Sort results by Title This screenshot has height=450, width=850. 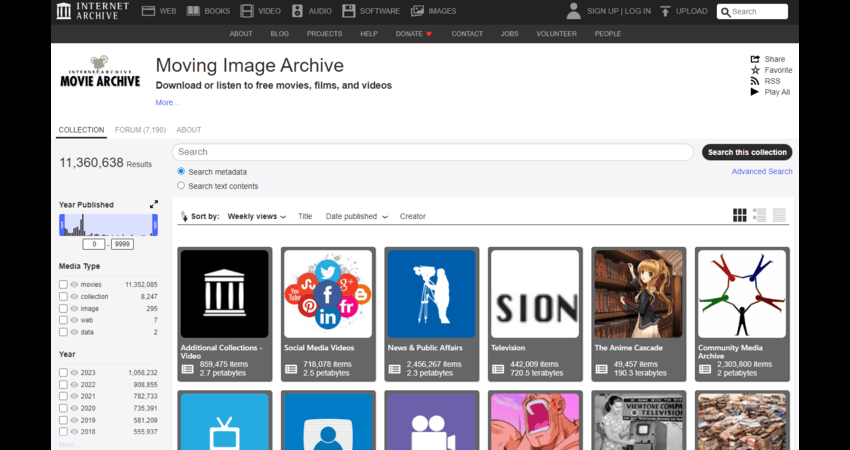pos(305,216)
